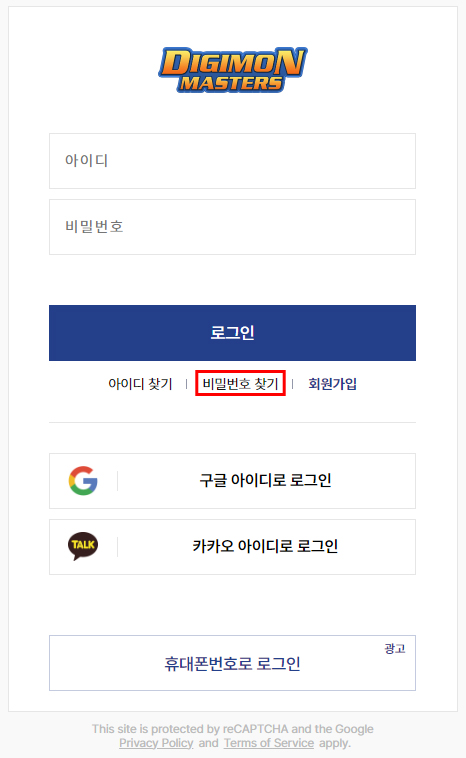Image resolution: width=466 pixels, height=758 pixels.
Task: Click the Digimon Masters logo
Action: tap(233, 70)
